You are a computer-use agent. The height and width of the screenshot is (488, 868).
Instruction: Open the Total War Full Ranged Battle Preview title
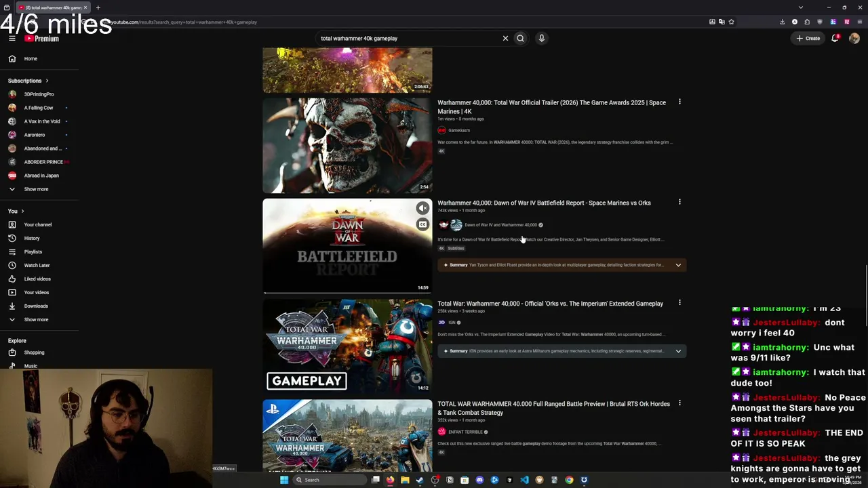point(553,408)
